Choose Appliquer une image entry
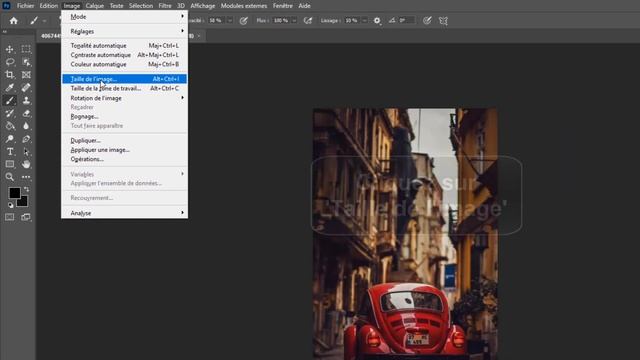640x360 pixels. pos(124,150)
